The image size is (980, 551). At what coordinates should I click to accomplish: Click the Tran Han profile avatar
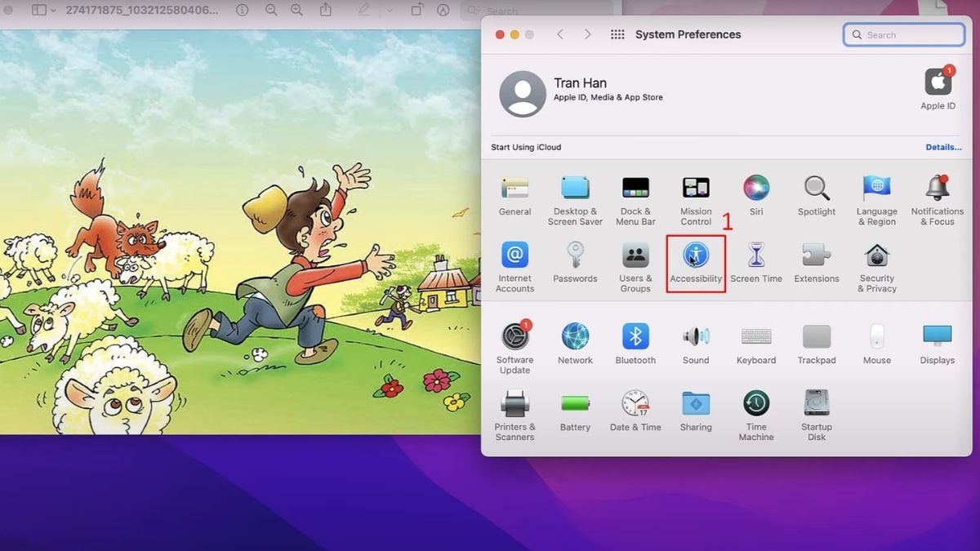point(523,94)
